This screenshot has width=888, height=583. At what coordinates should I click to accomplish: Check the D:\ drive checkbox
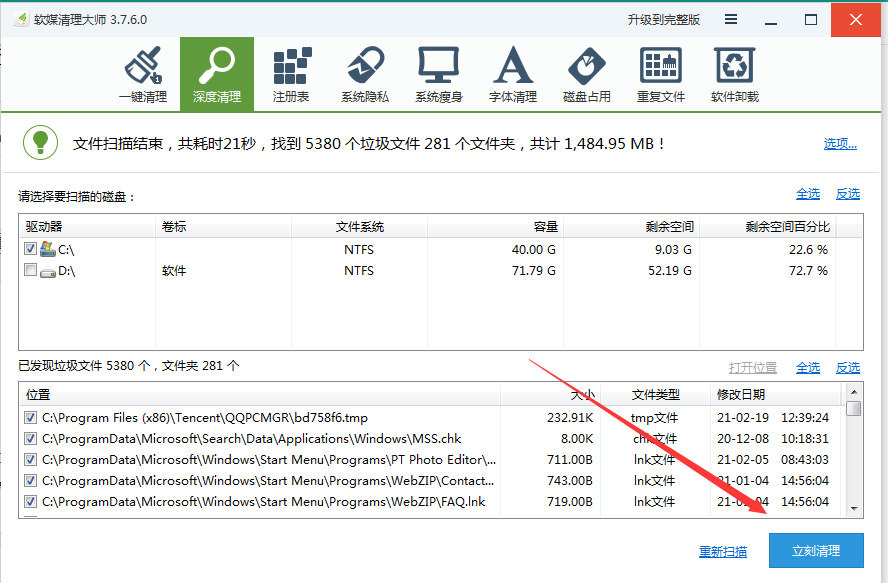[x=31, y=270]
